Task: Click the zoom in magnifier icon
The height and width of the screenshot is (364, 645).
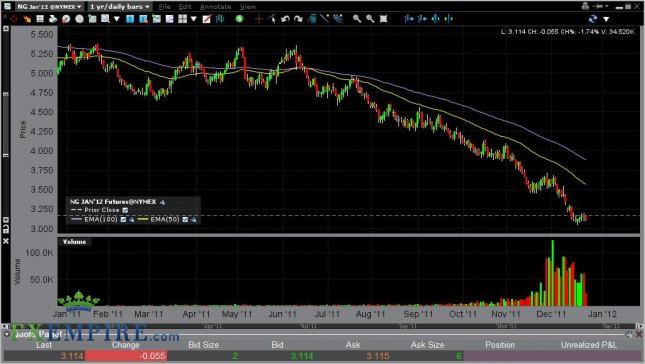Action: (x=357, y=19)
